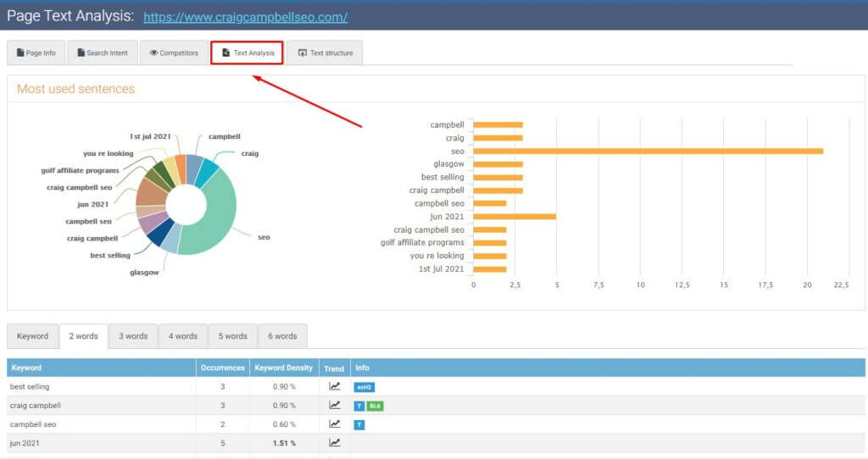Image resolution: width=868 pixels, height=459 pixels.
Task: Click the 'golf affiliate programs' bar
Action: click(489, 243)
